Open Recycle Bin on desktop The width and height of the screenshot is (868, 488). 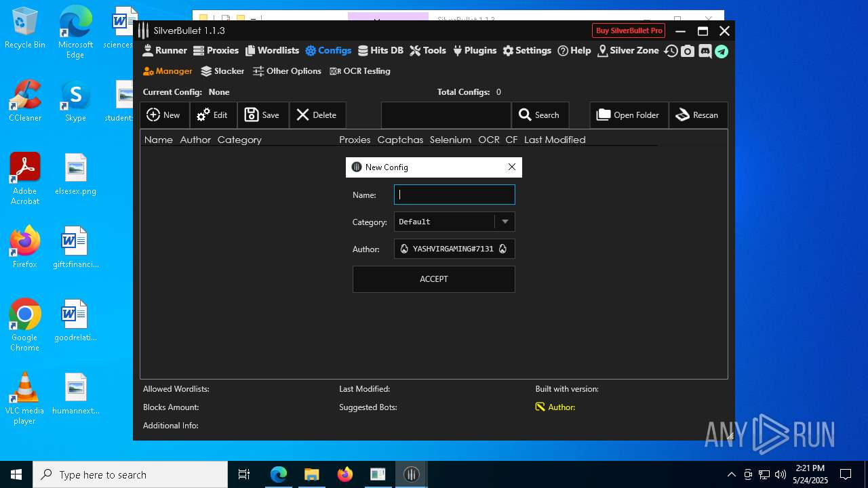coord(25,28)
